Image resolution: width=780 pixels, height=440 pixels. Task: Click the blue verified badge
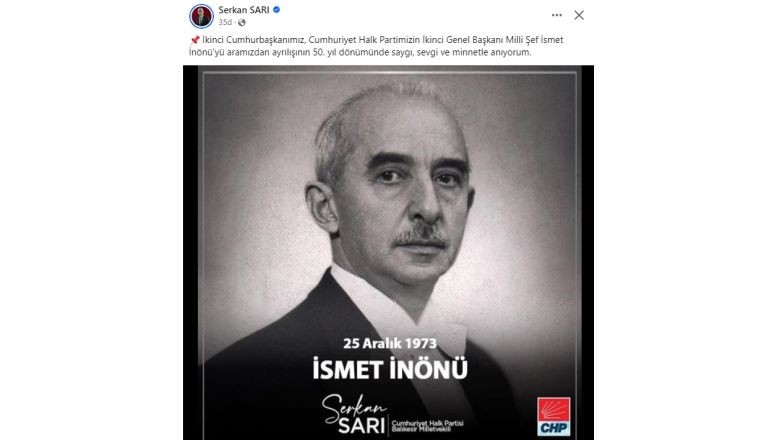277,9
